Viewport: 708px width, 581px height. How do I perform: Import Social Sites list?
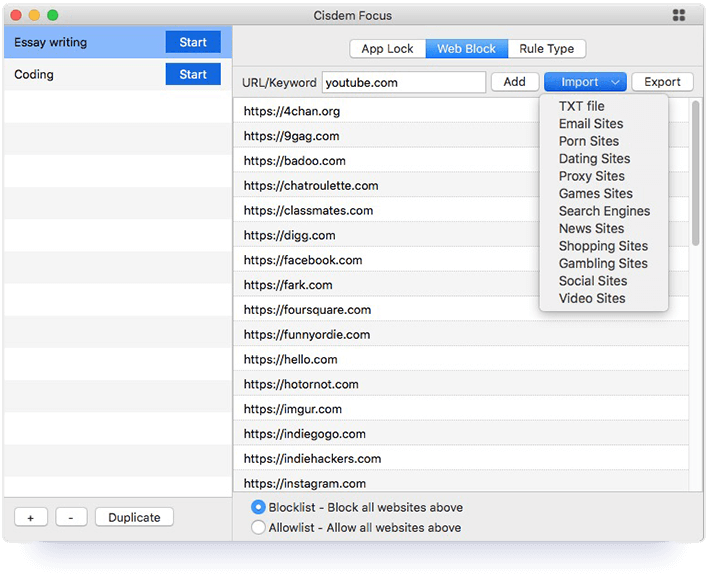click(x=593, y=281)
